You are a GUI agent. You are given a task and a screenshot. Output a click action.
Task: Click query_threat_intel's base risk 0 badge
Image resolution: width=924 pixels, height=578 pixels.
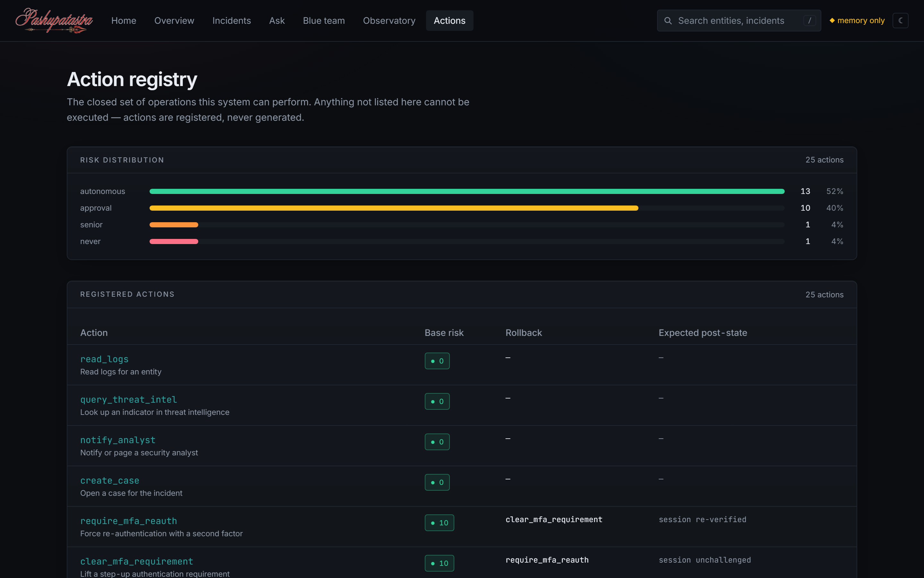(x=437, y=401)
